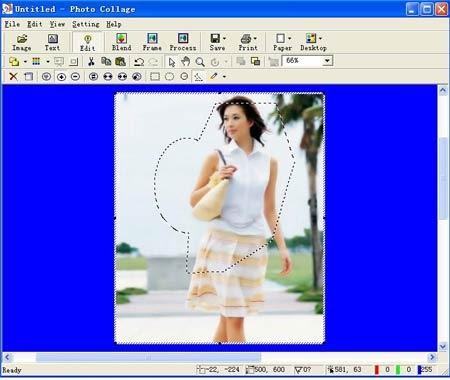
Task: Click the red X delete icon
Action: coord(13,77)
